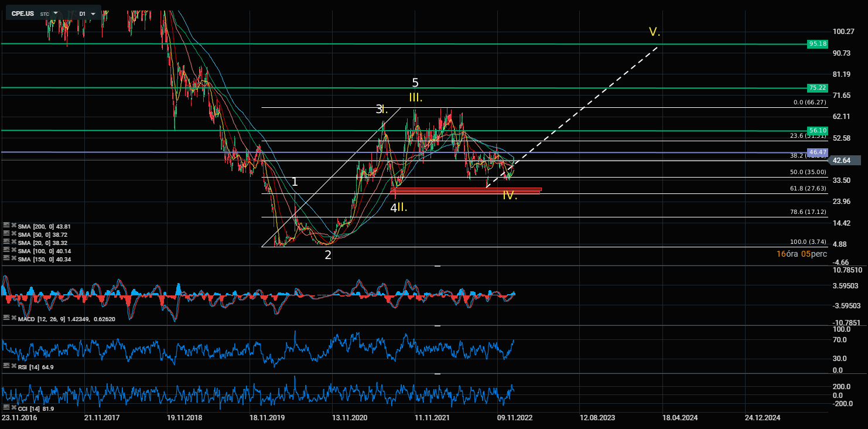Click the 12.08.2023 date on time axis
Viewport: 868px width, 429px height.
[x=597, y=418]
